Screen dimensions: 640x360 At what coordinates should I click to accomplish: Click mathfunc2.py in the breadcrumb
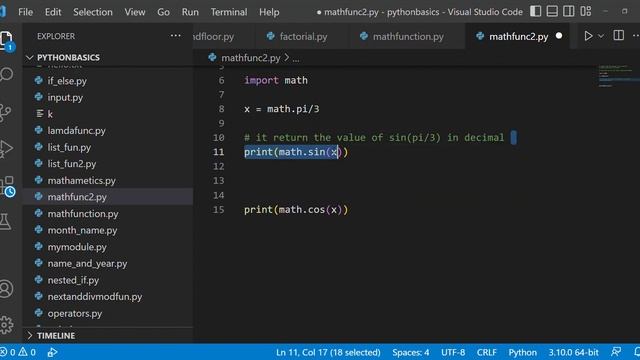(250, 58)
